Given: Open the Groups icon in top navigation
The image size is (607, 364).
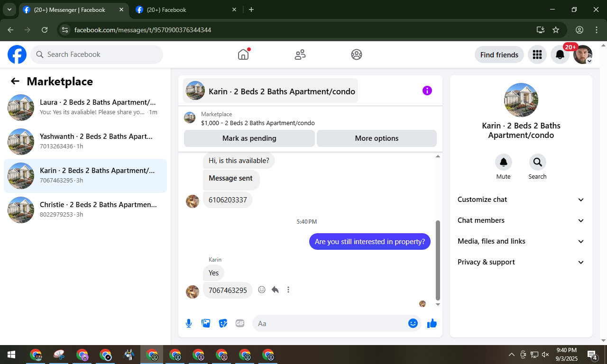Looking at the screenshot, I should 357,55.
